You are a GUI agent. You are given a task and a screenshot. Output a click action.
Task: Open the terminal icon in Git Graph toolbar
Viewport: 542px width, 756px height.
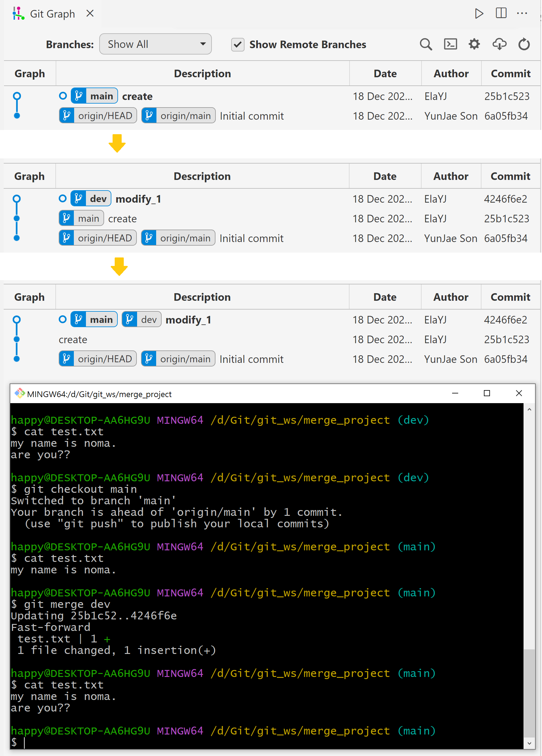450,44
